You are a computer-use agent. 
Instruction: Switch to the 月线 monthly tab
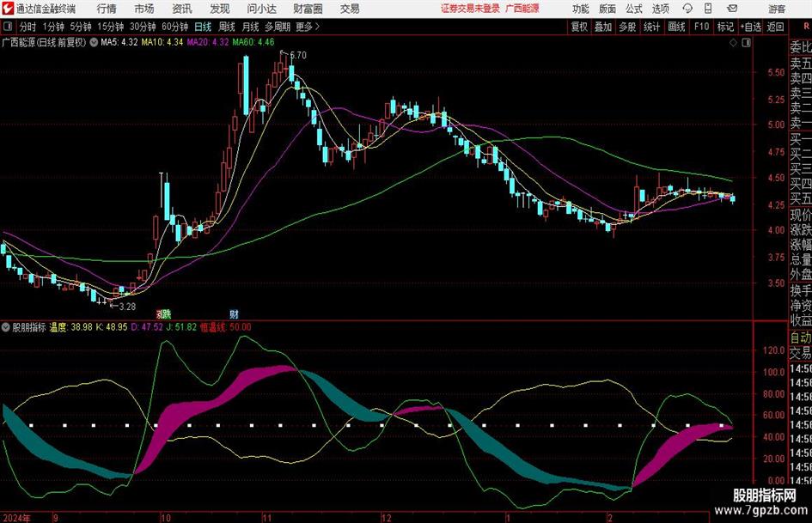pyautogui.click(x=251, y=27)
